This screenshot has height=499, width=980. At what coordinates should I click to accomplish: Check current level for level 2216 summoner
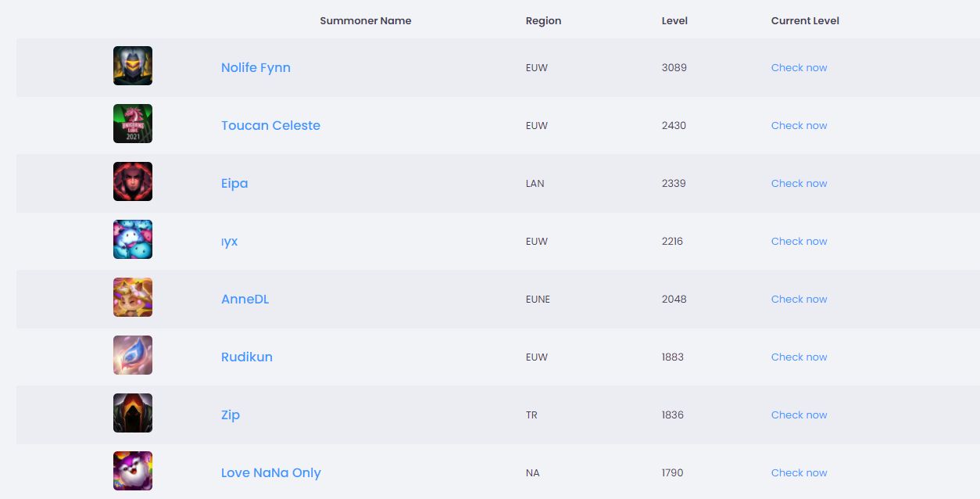[x=799, y=241]
